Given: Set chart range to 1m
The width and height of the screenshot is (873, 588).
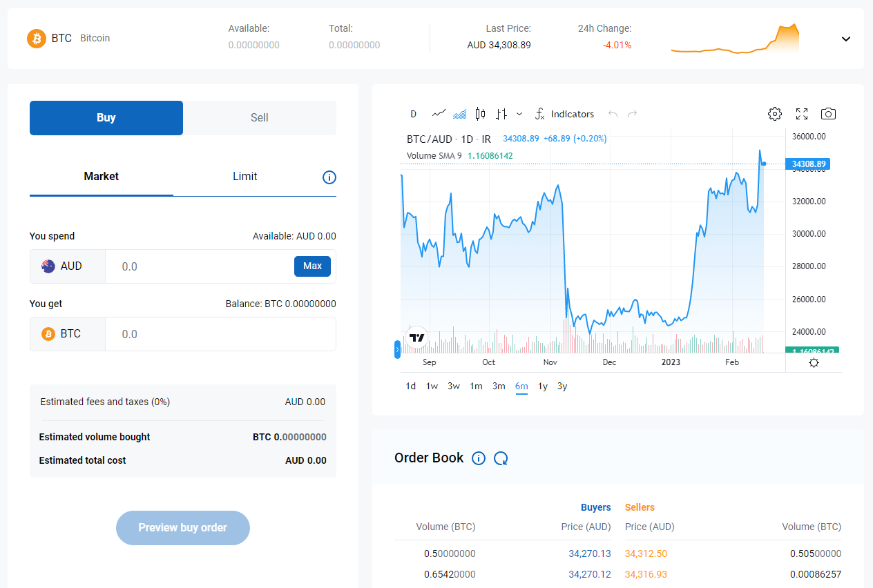Looking at the screenshot, I should pos(476,386).
